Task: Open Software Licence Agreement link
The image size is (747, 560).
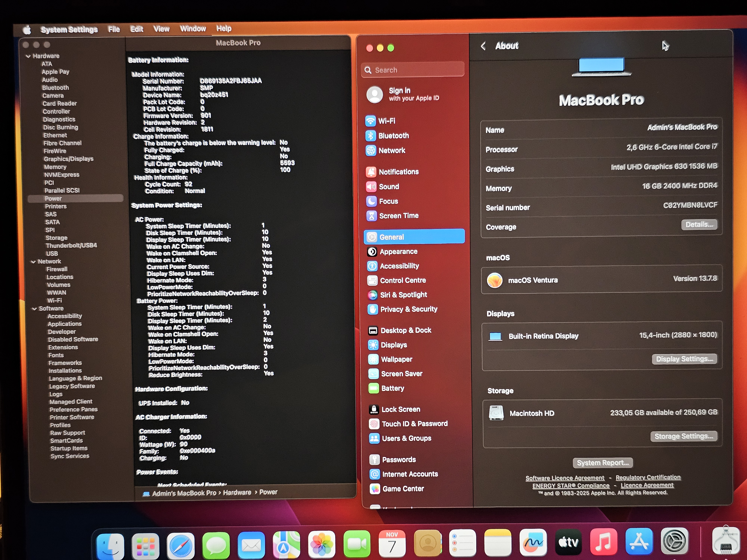Action: pos(565,478)
